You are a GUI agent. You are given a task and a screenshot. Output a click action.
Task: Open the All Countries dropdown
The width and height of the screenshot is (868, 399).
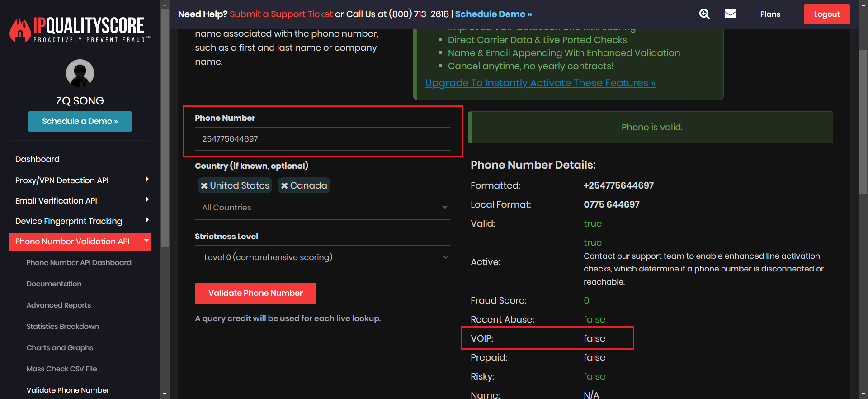pyautogui.click(x=323, y=208)
